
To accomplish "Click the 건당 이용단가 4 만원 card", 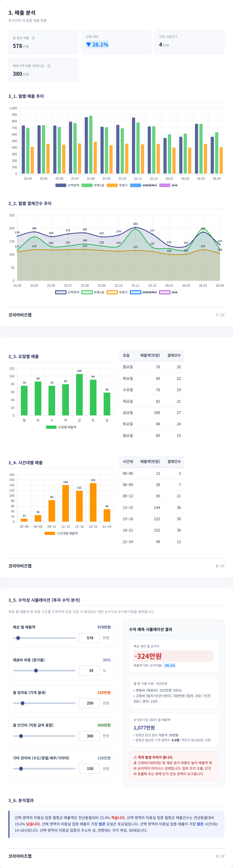I will point(190,42).
